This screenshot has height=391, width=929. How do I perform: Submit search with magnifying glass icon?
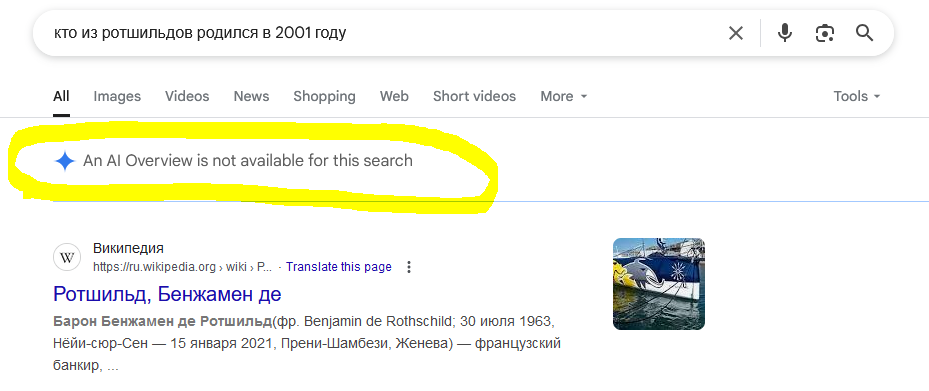(864, 33)
